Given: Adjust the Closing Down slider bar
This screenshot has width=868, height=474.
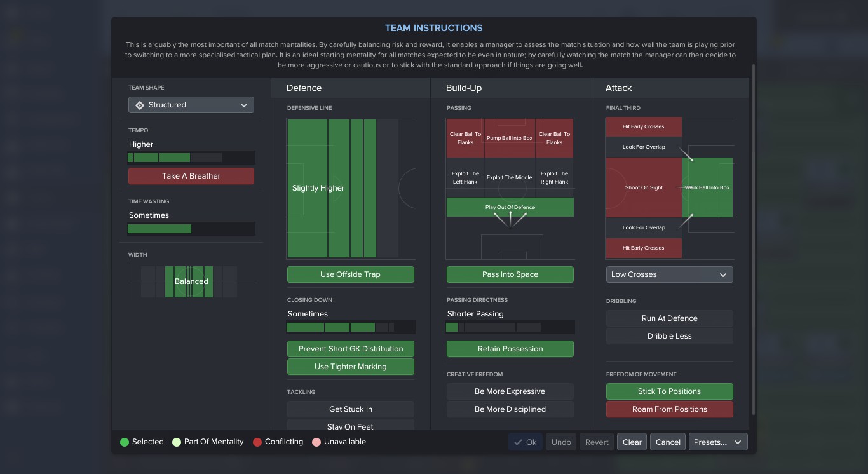Looking at the screenshot, I should pyautogui.click(x=351, y=328).
